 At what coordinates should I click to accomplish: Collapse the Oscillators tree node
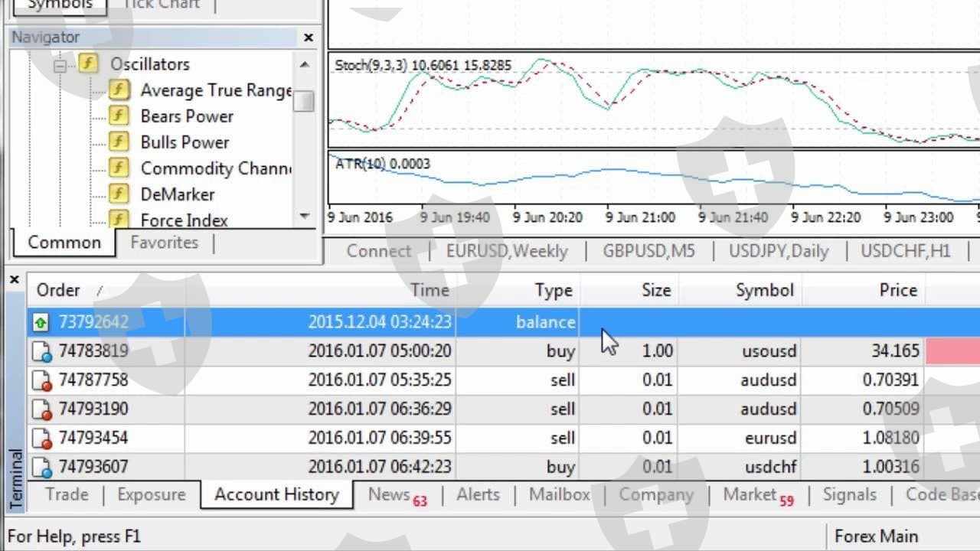click(61, 66)
